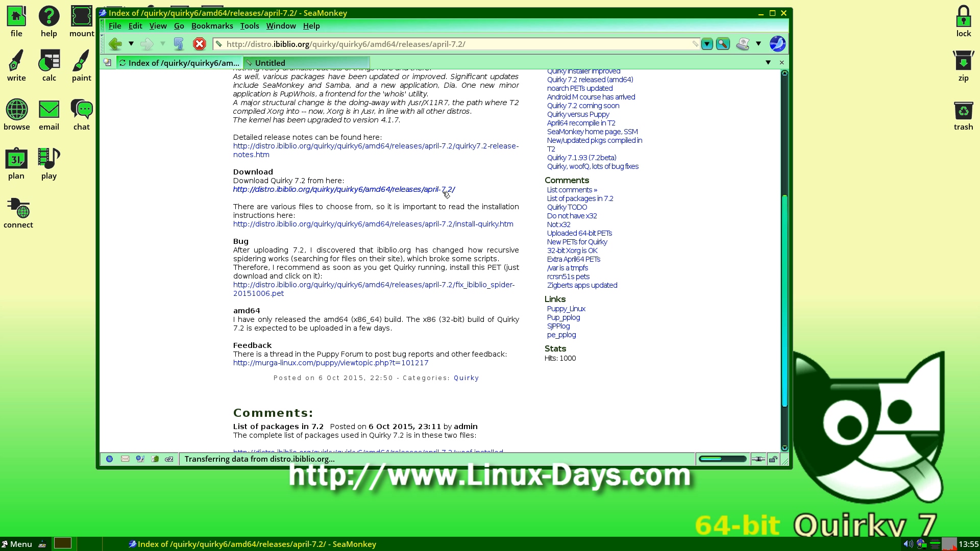Launch the calc spreadsheet icon
Image resolution: width=980 pixels, height=551 pixels.
pos(49,65)
